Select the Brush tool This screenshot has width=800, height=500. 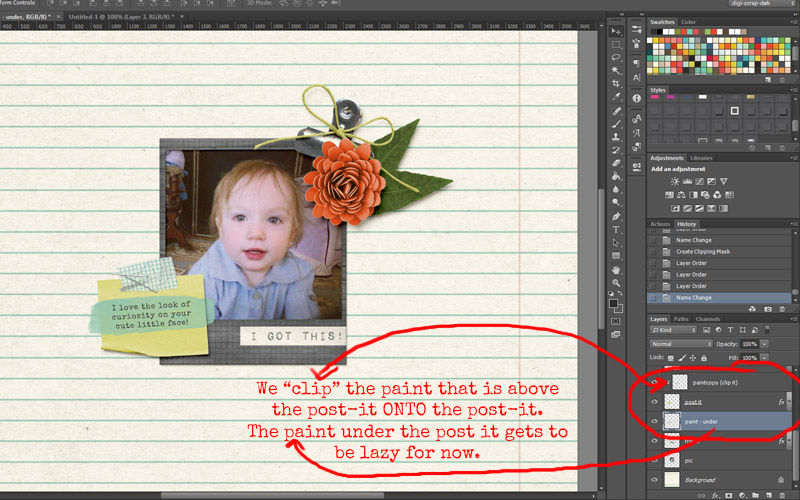point(616,123)
